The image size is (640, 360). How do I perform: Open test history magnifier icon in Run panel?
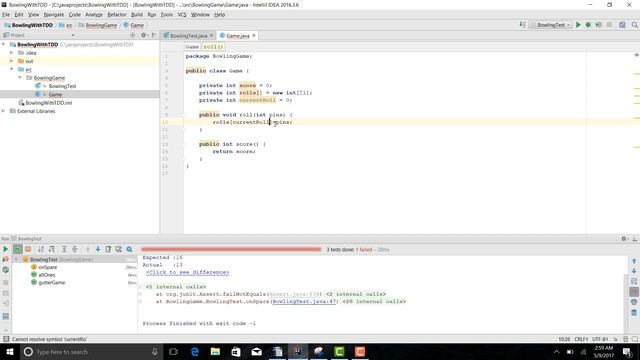coord(129,249)
